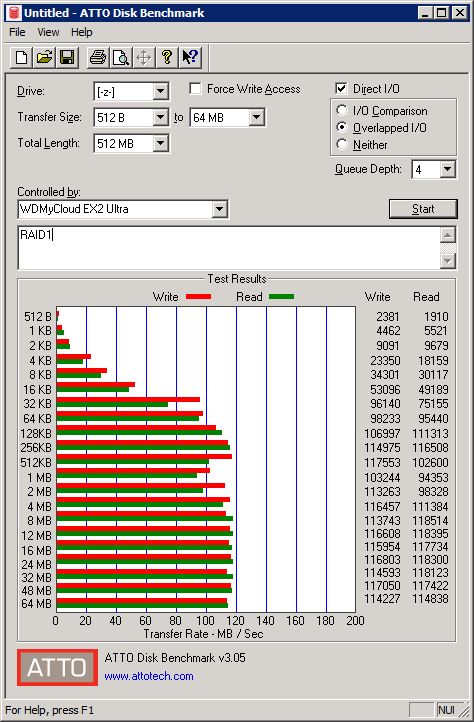Viewport: 474px width, 722px height.
Task: Uncheck the Direct I/O checkbox
Action: (341, 88)
